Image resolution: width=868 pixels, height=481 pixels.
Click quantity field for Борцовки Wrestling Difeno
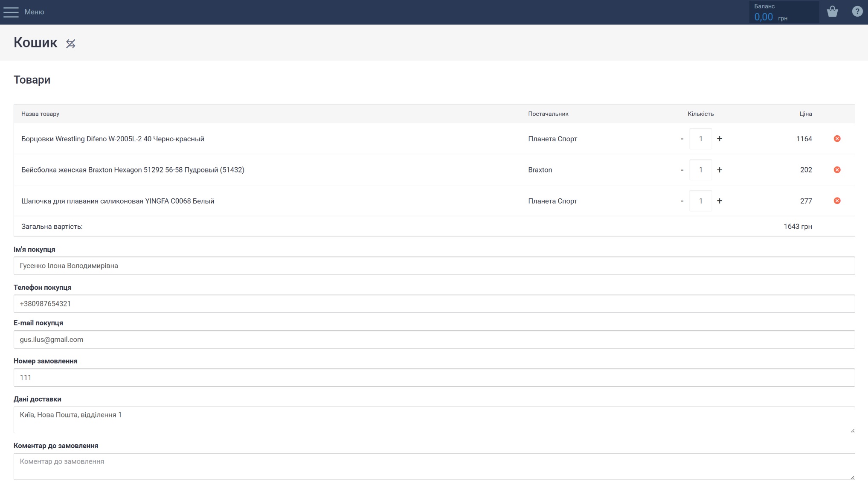700,139
